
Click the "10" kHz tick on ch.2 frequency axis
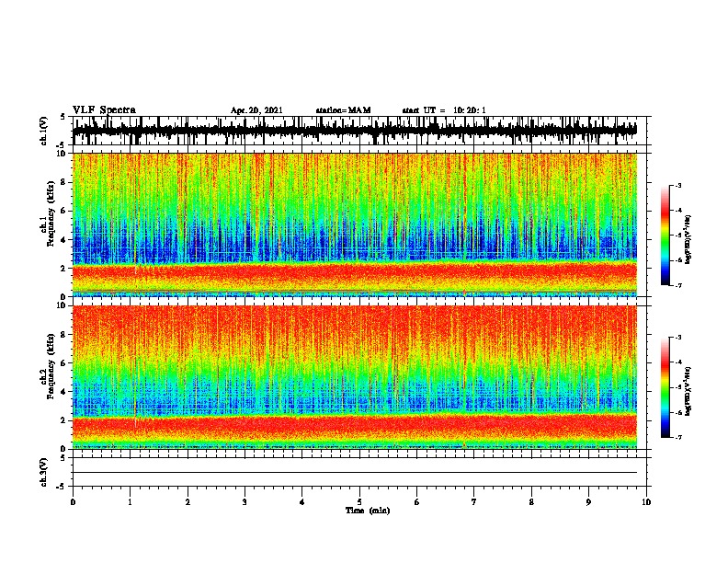pos(62,305)
